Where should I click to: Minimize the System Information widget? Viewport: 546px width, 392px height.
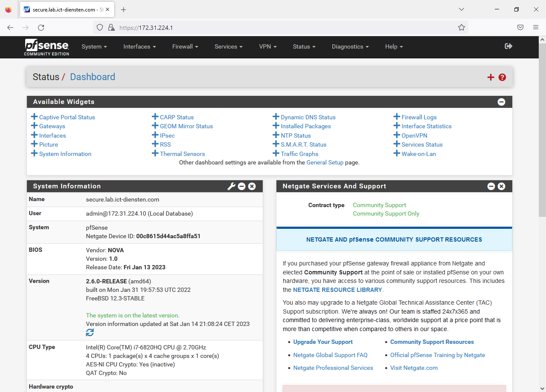coord(242,186)
